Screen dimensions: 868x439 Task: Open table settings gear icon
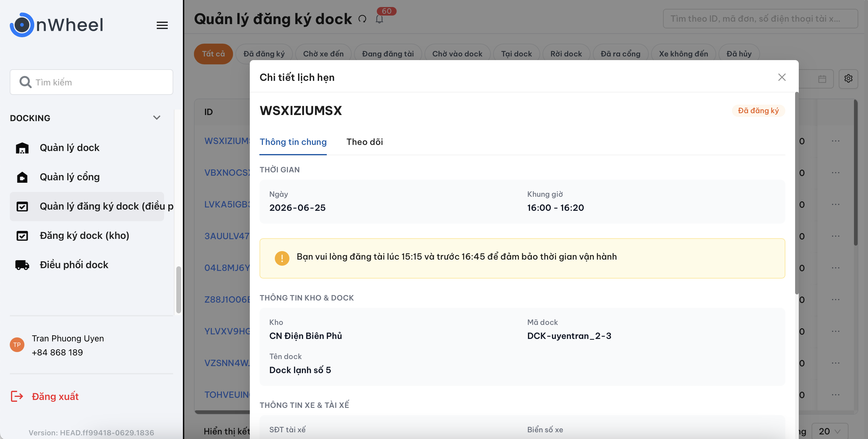click(848, 79)
